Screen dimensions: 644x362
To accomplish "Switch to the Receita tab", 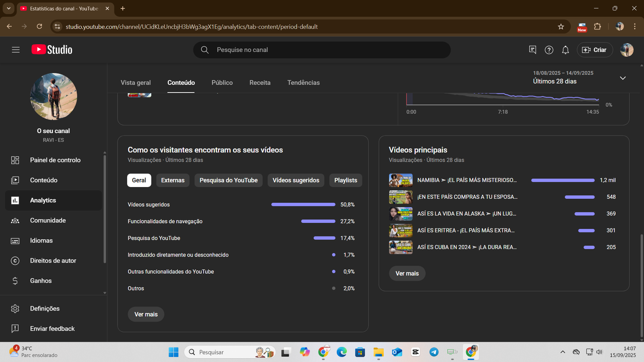I will click(260, 82).
